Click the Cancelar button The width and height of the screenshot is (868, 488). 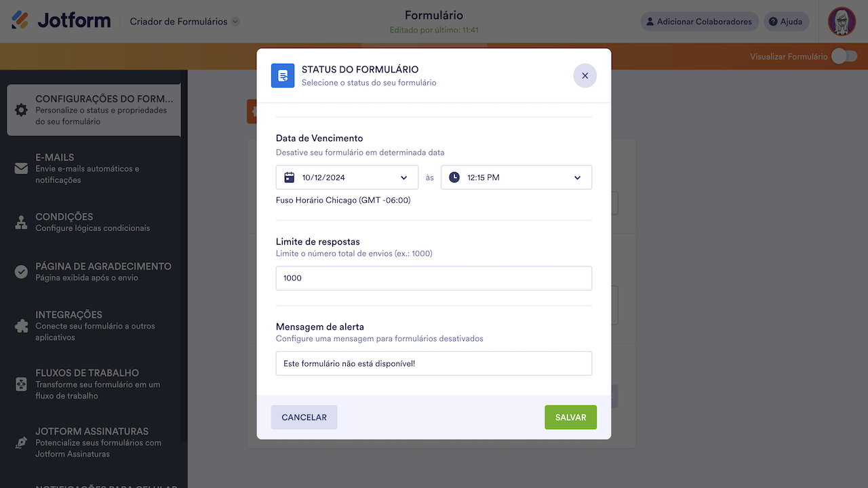click(x=304, y=418)
